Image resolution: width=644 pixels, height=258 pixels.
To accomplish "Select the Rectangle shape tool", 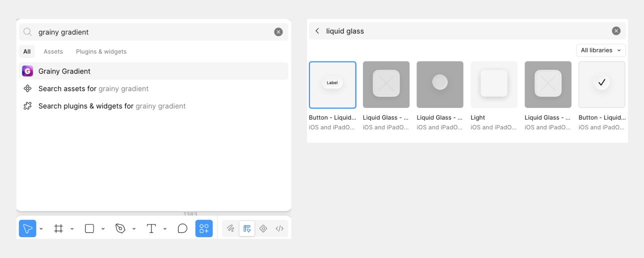I will (89, 228).
